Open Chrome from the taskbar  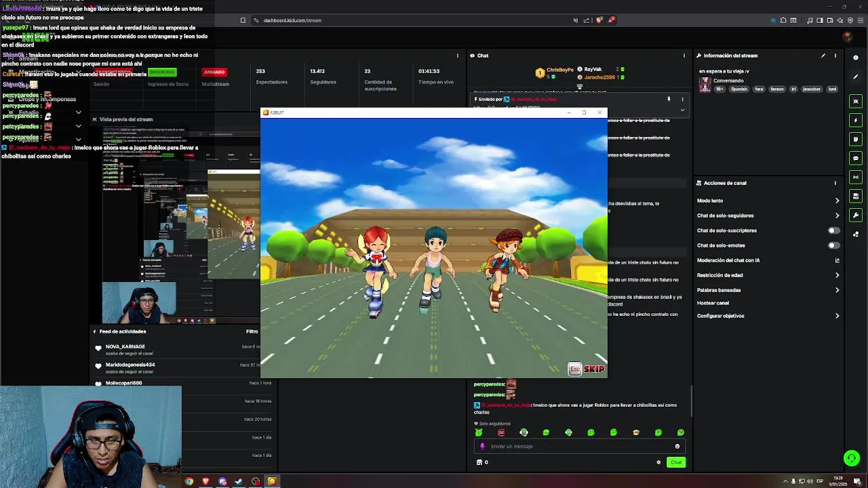189,481
